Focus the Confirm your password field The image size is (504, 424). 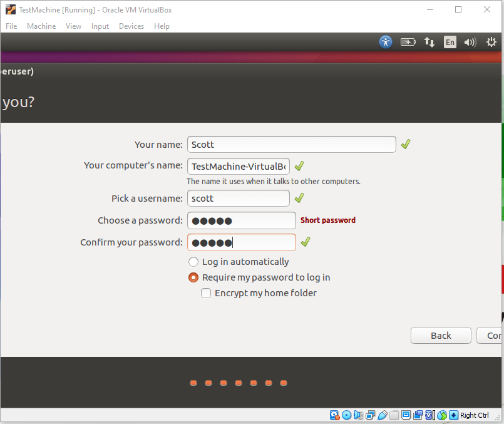coord(242,242)
